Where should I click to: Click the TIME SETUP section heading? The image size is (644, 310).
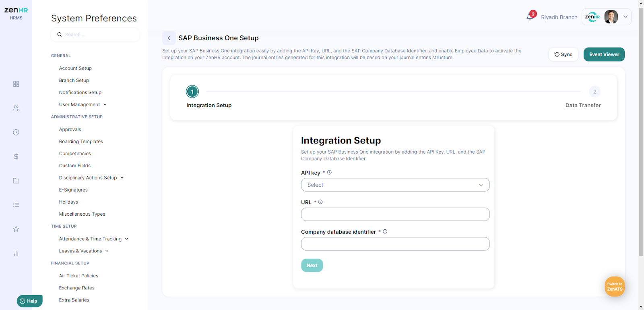point(64,227)
